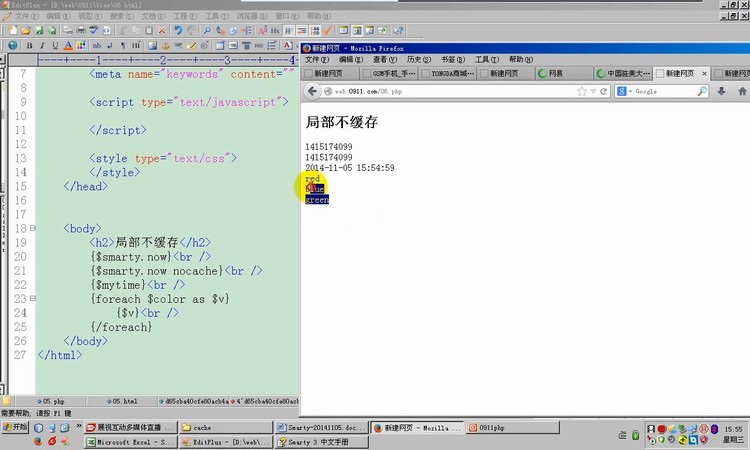Click the help pointer question icon
The width and height of the screenshot is (750, 450).
(x=398, y=31)
